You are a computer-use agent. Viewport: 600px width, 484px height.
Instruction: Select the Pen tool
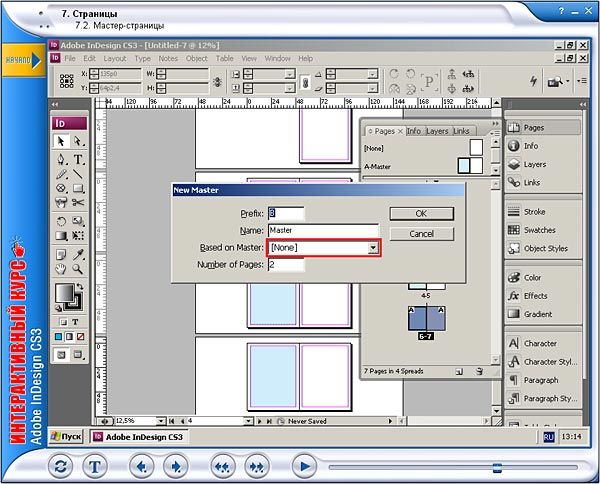(61, 159)
